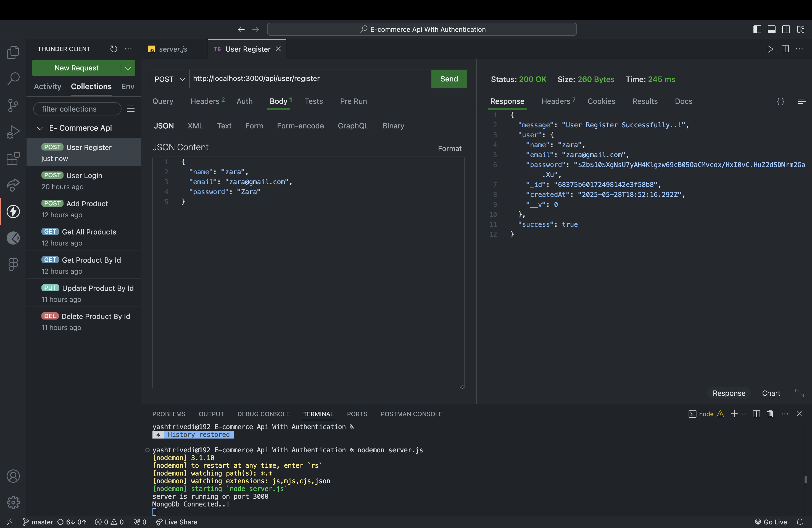Viewport: 812px width, 528px height.
Task: Open the POST method dropdown
Action: coord(170,79)
